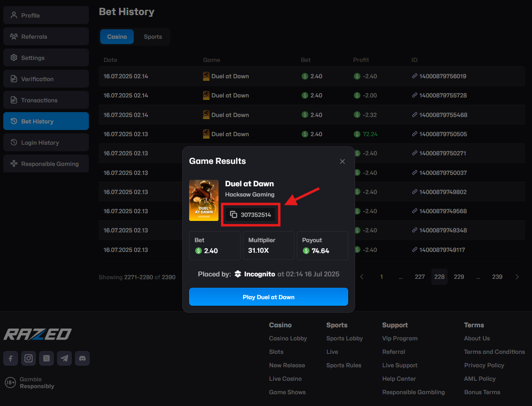Click the Razed logo in footer

coord(38,335)
